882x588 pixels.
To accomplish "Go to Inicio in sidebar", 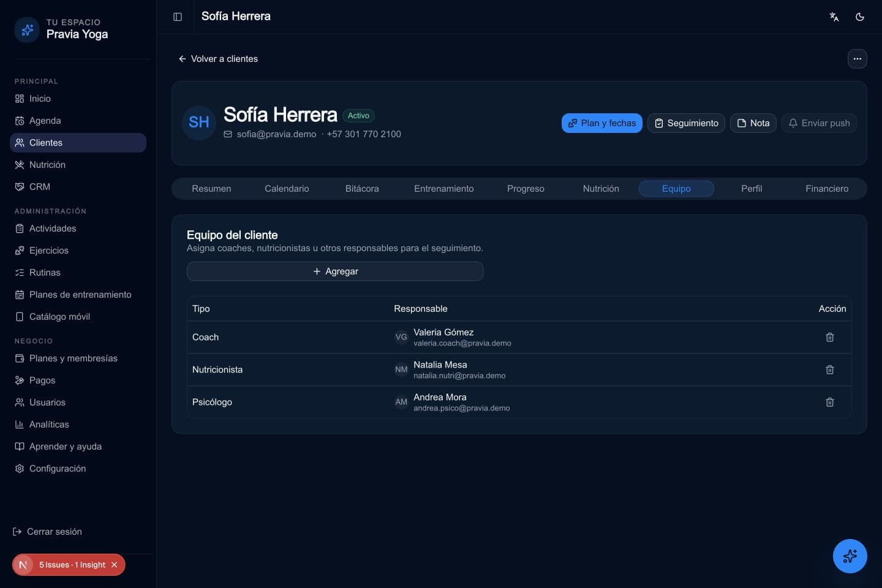I will click(x=78, y=99).
